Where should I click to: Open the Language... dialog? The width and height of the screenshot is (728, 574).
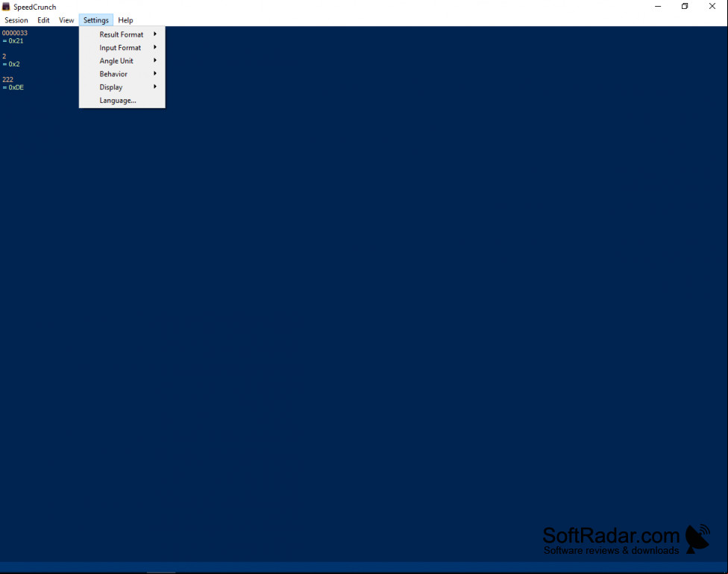[122, 100]
